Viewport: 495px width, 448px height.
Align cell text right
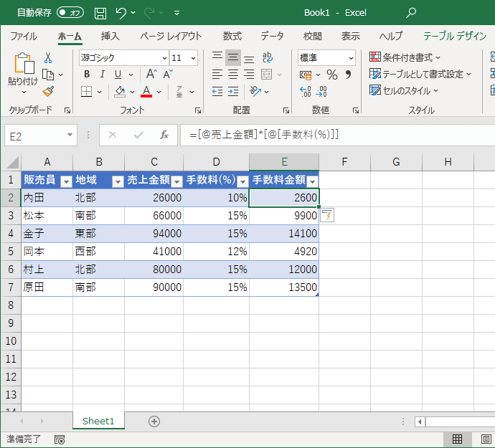249,75
